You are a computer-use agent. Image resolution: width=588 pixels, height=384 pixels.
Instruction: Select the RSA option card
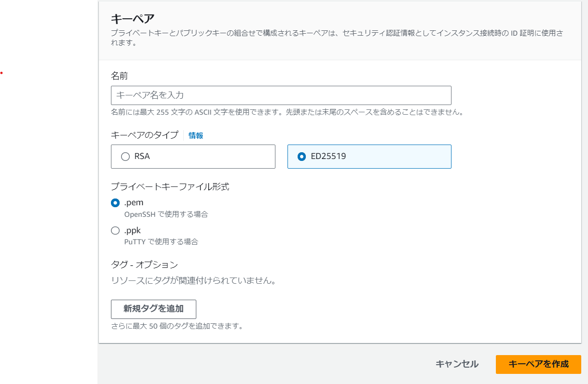coord(193,156)
